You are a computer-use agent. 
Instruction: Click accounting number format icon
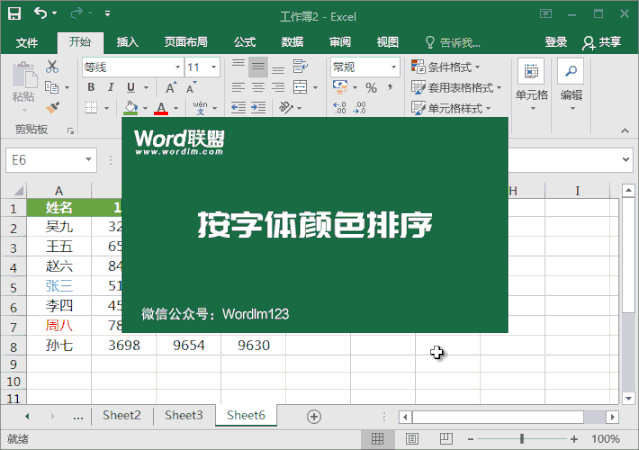tap(340, 87)
